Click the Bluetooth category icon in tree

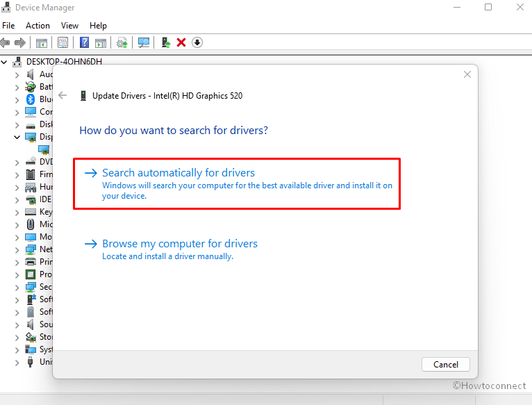[x=31, y=99]
